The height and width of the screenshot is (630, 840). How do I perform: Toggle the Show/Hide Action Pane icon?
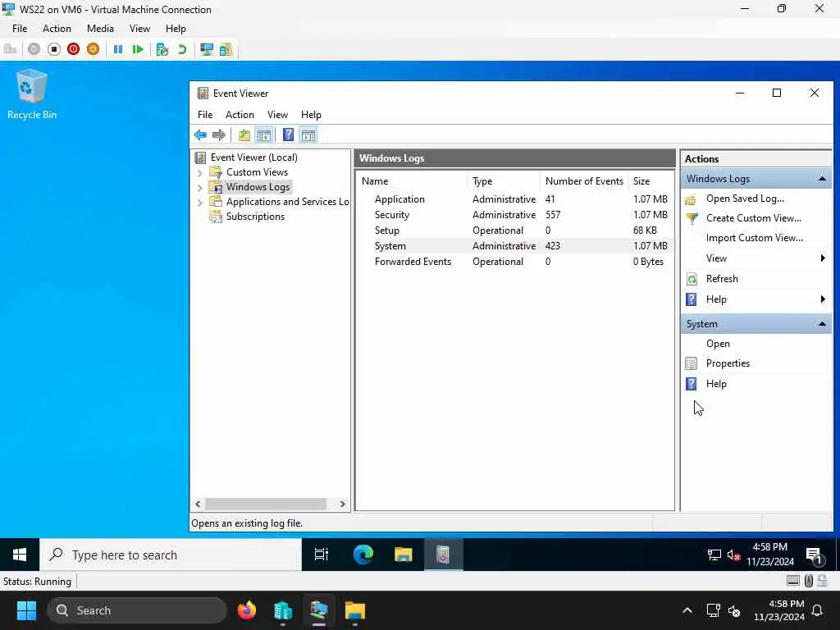[308, 135]
